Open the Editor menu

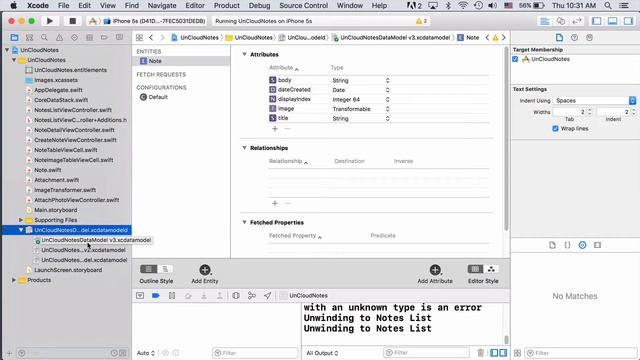(x=195, y=6)
